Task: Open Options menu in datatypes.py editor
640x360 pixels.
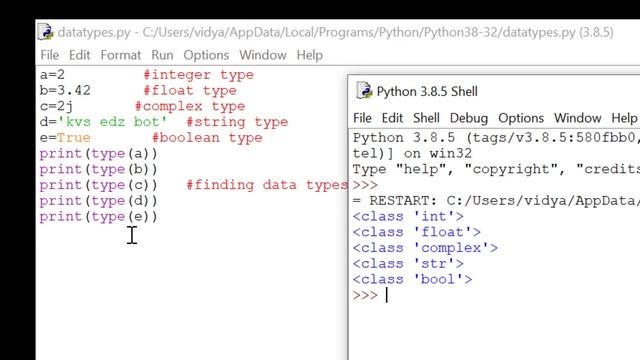Action: [206, 55]
